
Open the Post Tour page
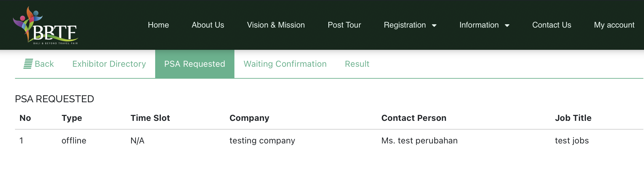[344, 25]
